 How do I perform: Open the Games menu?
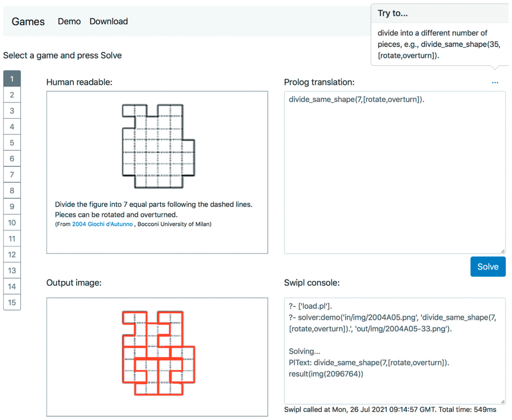[28, 21]
